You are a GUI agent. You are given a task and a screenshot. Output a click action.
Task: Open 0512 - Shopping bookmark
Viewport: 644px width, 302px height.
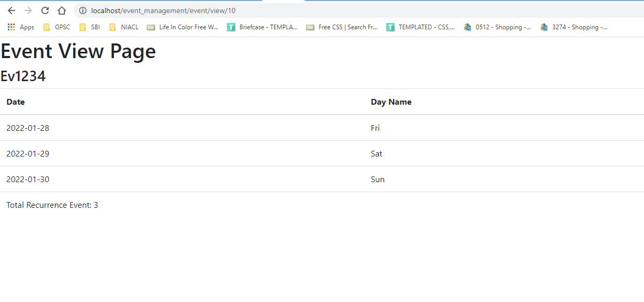coord(498,27)
